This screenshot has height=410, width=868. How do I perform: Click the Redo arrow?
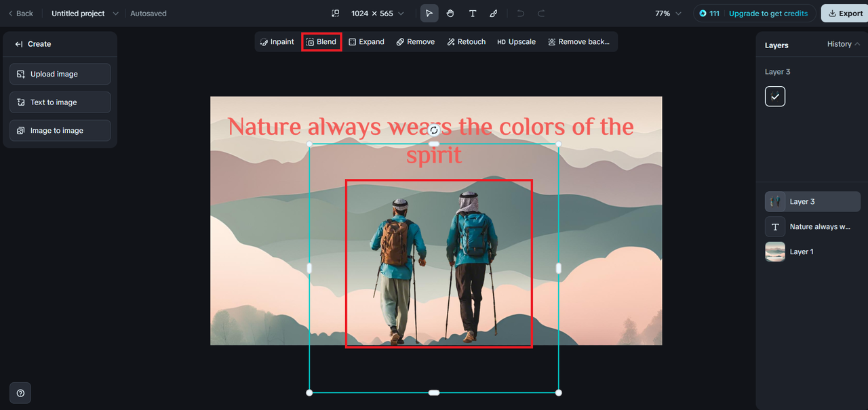coord(541,14)
